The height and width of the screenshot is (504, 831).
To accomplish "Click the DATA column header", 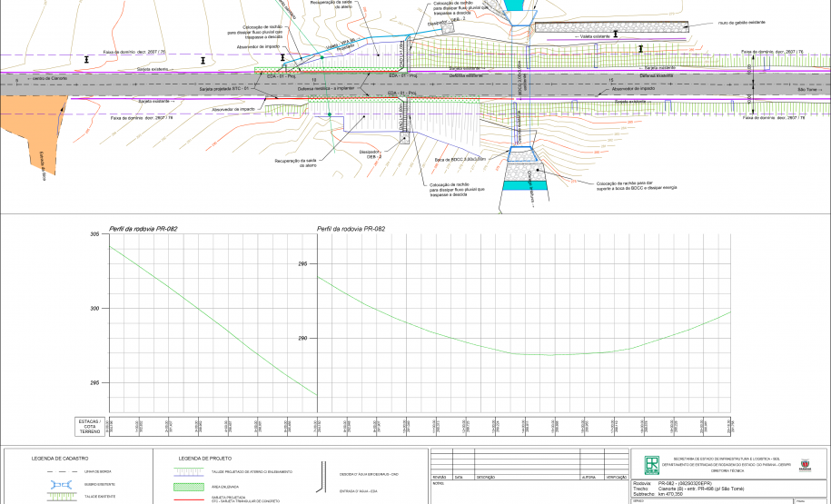I will click(459, 478).
